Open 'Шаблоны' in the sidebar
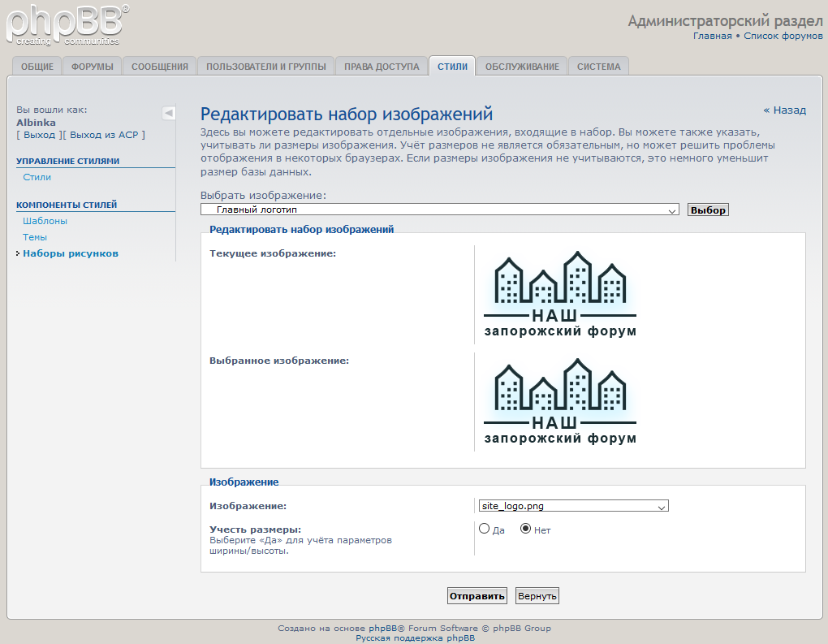 (45, 221)
